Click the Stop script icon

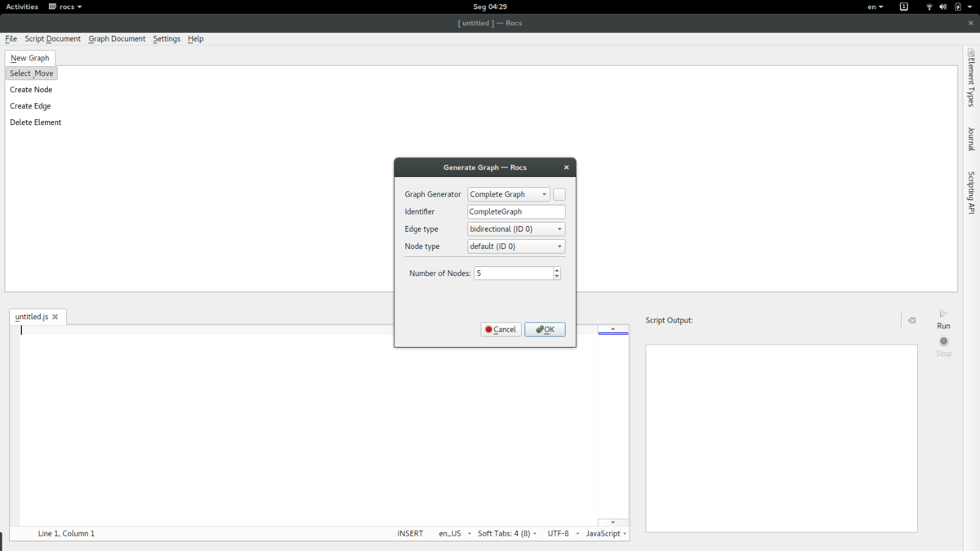tap(943, 342)
